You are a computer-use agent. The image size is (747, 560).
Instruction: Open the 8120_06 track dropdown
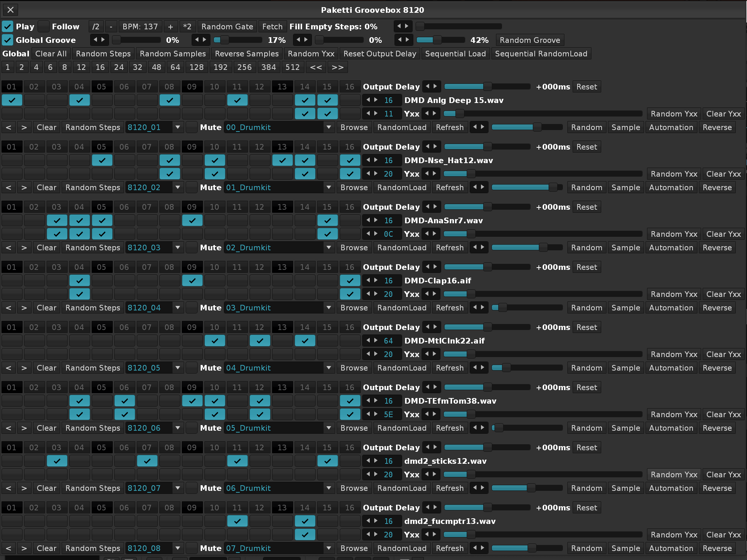178,428
